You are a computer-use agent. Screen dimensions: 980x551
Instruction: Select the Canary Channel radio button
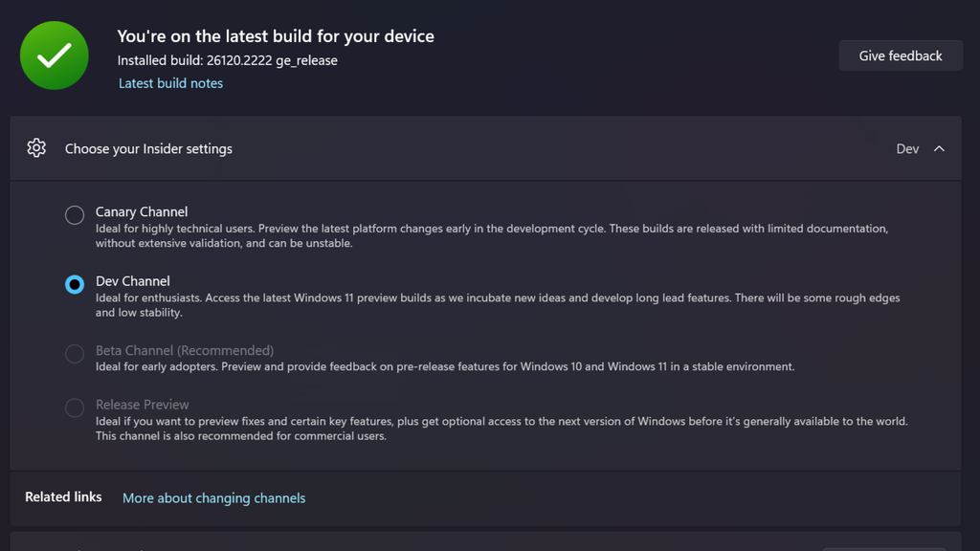click(75, 215)
